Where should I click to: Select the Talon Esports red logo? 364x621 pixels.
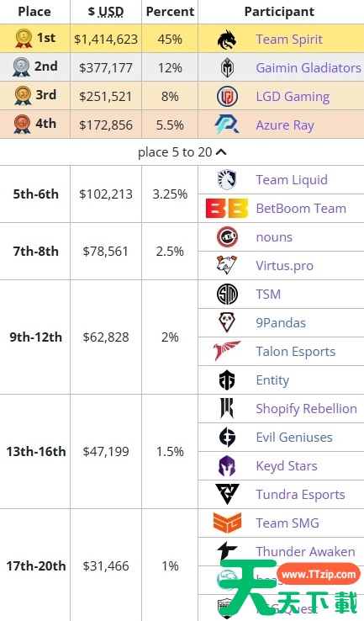point(227,351)
